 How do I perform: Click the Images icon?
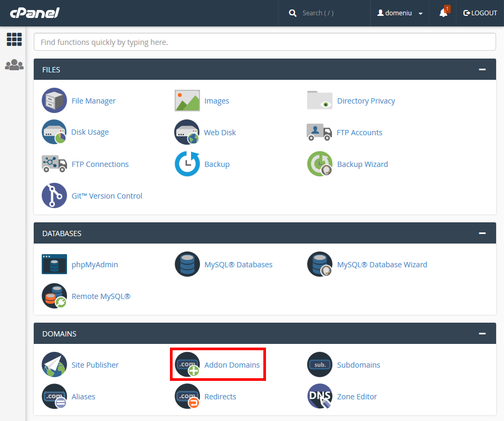click(187, 100)
